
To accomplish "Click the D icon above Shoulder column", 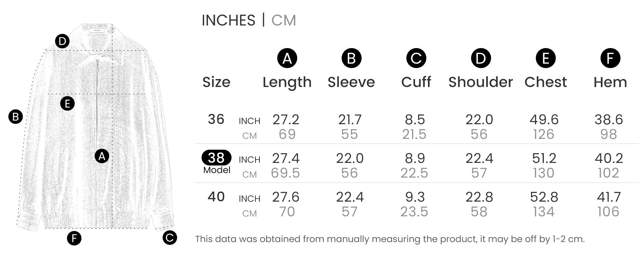I will [x=481, y=58].
